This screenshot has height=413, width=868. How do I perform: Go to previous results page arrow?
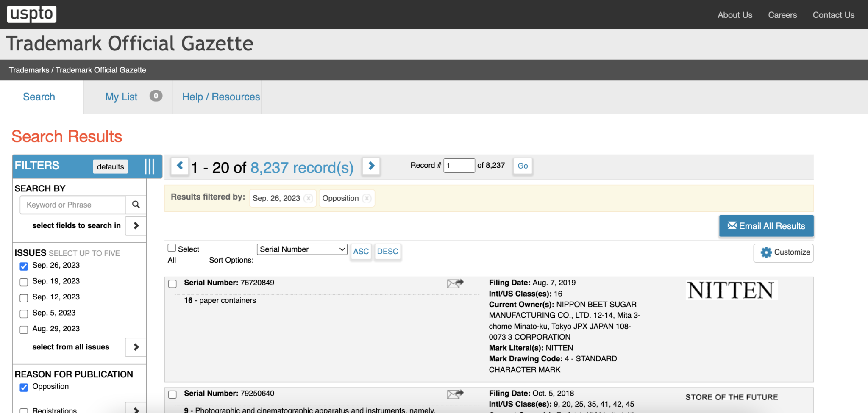[x=180, y=166]
